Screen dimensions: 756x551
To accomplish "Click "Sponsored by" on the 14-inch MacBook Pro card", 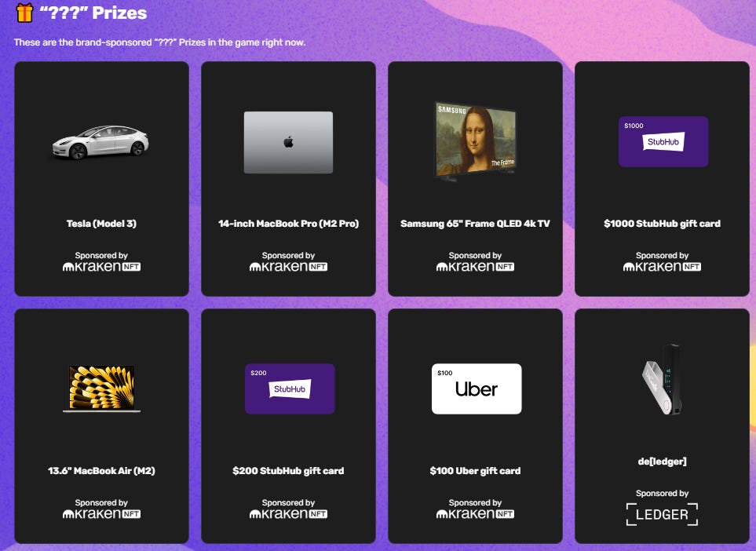I will click(288, 256).
